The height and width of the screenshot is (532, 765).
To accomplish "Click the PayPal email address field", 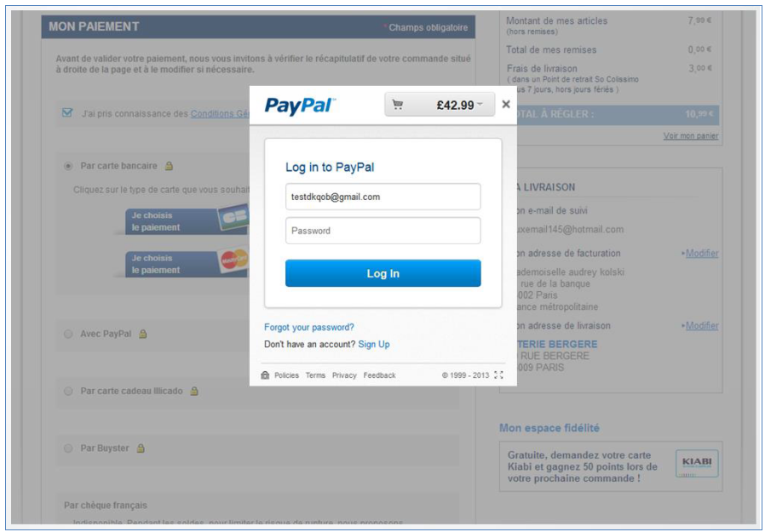I will (x=383, y=197).
